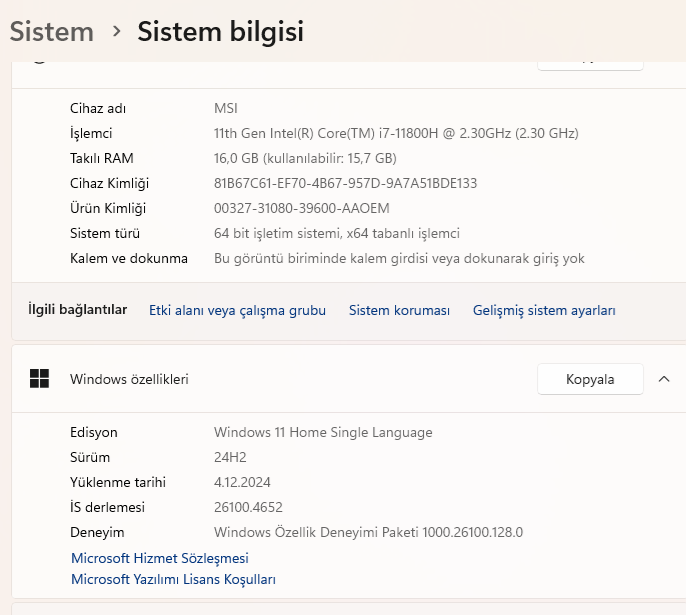Click the Windows özellikleri section title
686x615 pixels.
[129, 379]
